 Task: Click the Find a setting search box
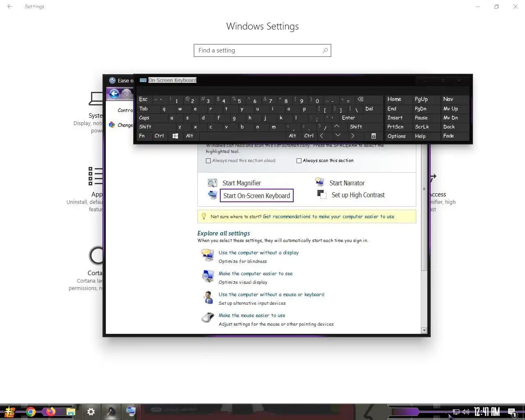coord(262,50)
